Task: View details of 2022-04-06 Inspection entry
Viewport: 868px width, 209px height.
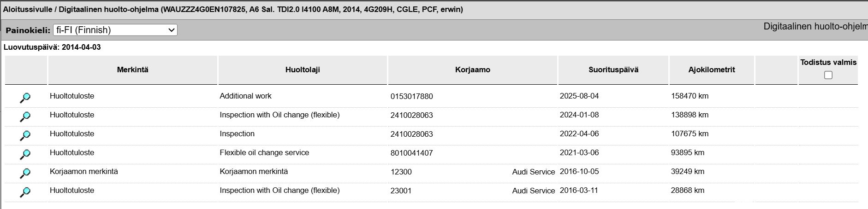Action: pyautogui.click(x=25, y=136)
